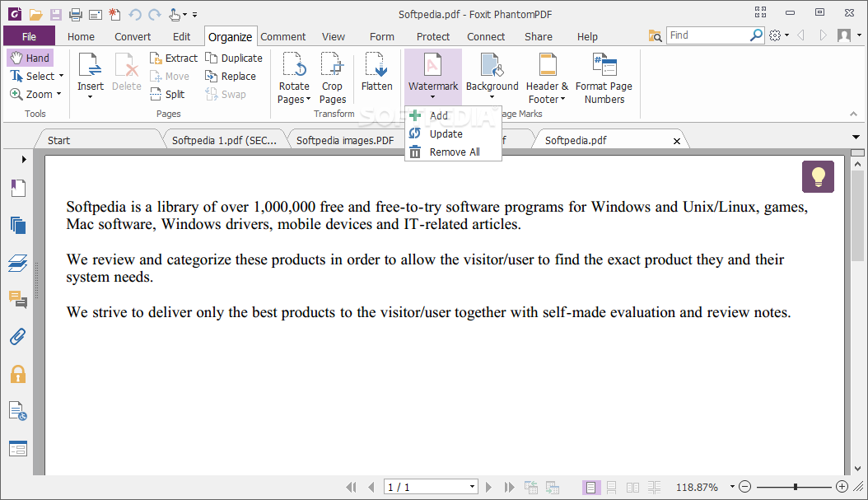This screenshot has height=500, width=868.
Task: Click the vertical scrollbar down arrow
Action: point(857,469)
